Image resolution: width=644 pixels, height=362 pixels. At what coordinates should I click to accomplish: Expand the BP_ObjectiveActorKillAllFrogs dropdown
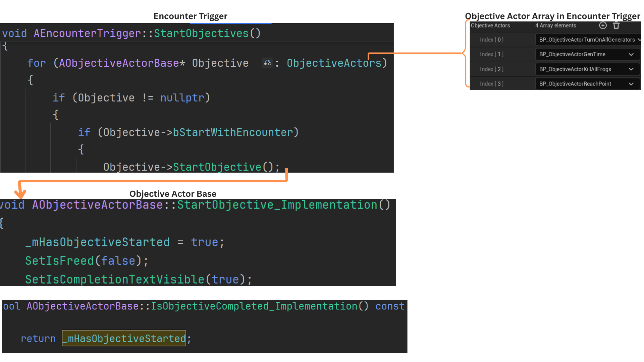tap(631, 69)
